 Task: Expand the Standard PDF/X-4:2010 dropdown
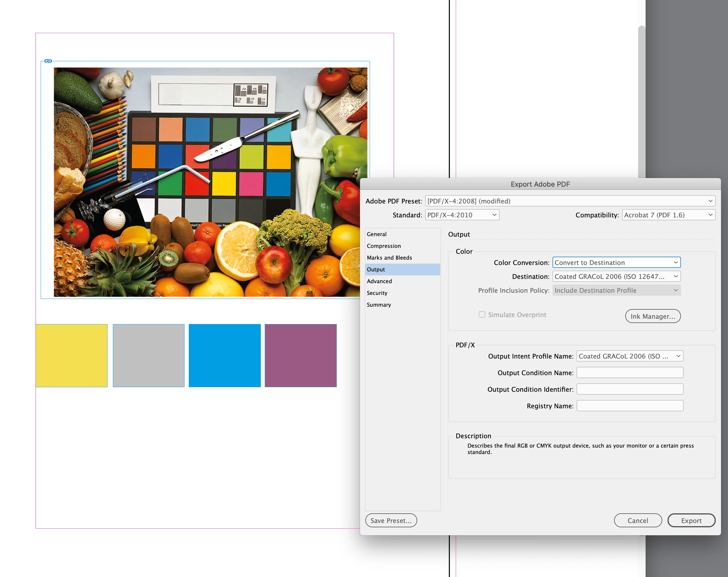point(462,215)
